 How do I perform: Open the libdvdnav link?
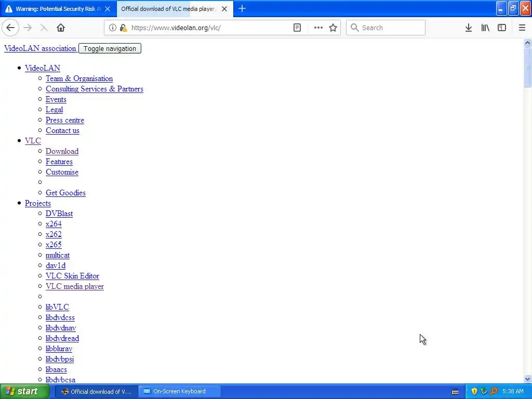click(x=61, y=328)
